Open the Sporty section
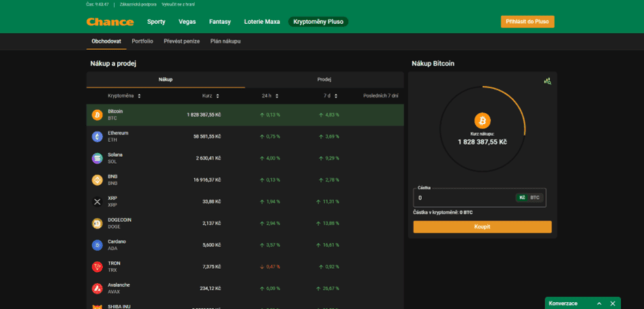Viewport: 644px width, 309px height. (156, 22)
